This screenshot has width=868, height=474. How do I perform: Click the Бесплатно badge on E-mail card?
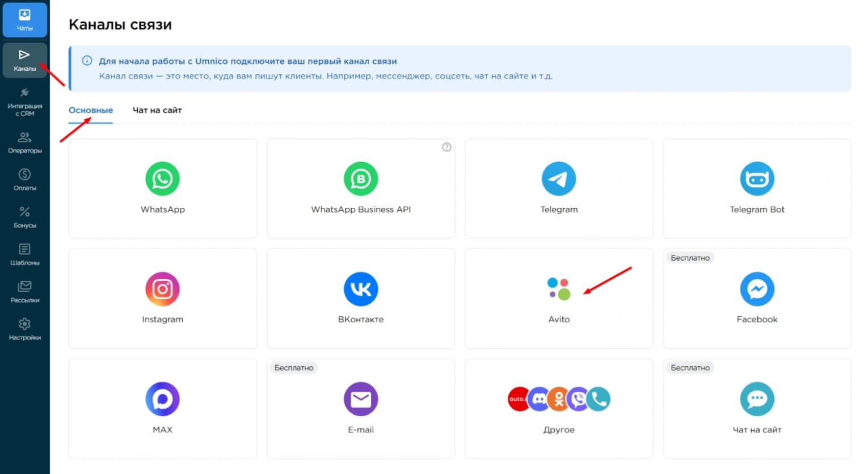[294, 368]
